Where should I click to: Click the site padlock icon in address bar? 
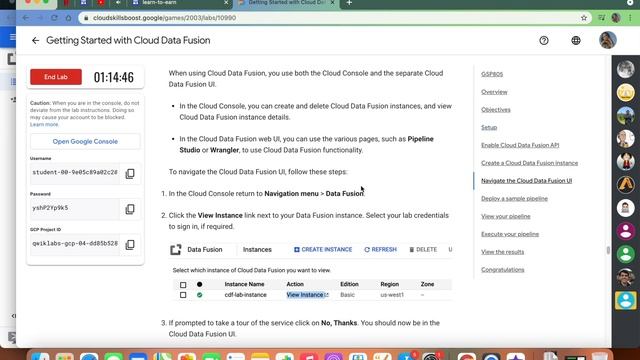pyautogui.click(x=86, y=18)
